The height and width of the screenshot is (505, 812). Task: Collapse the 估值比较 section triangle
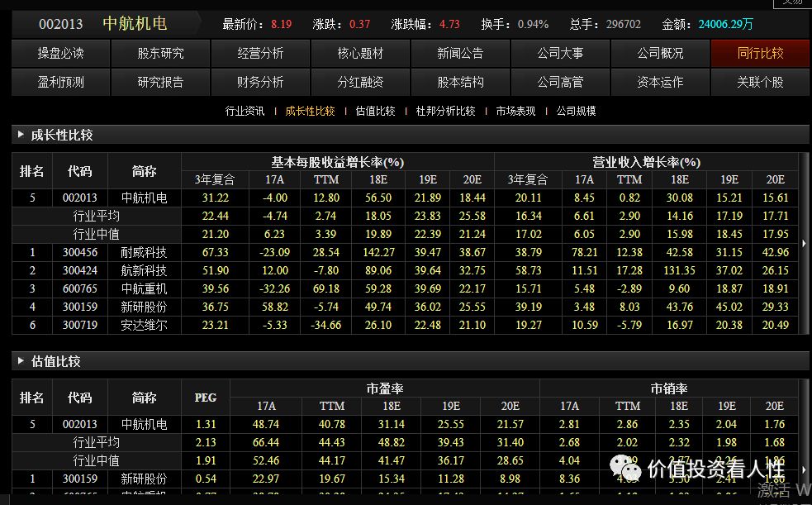[x=21, y=361]
